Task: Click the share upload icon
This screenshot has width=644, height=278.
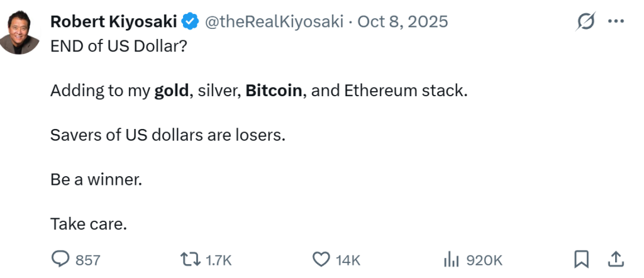Action: click(616, 259)
